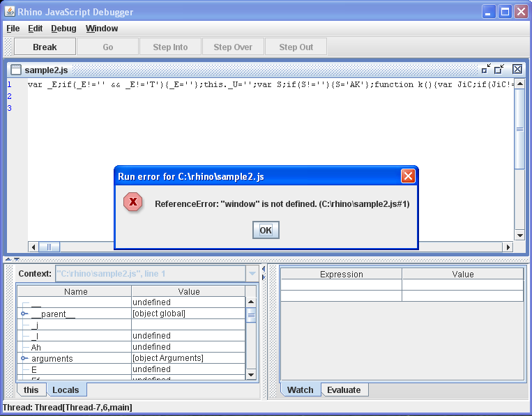Image resolution: width=532 pixels, height=416 pixels.
Task: Click the Break toolbar button
Action: pyautogui.click(x=45, y=47)
